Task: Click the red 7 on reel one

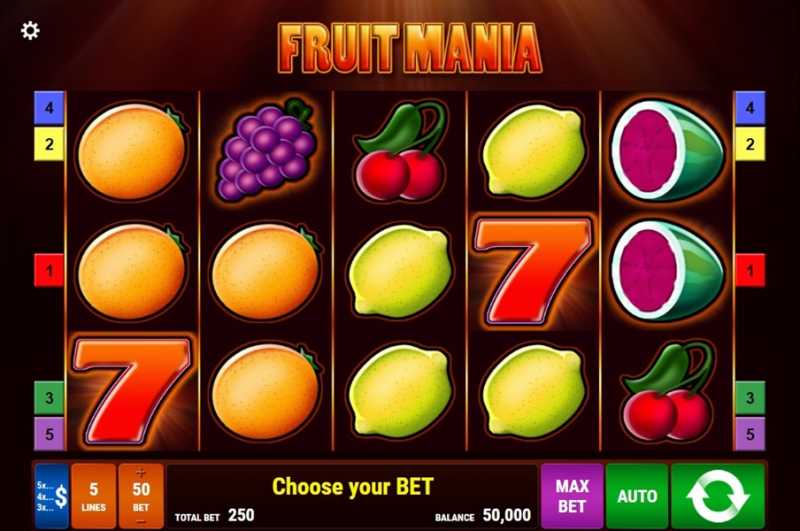Action: 132,392
